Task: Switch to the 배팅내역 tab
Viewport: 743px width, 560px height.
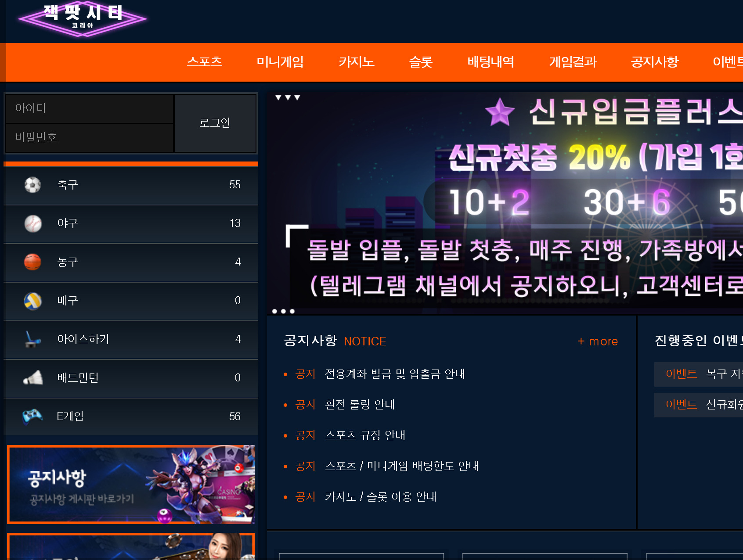Action: coord(491,62)
